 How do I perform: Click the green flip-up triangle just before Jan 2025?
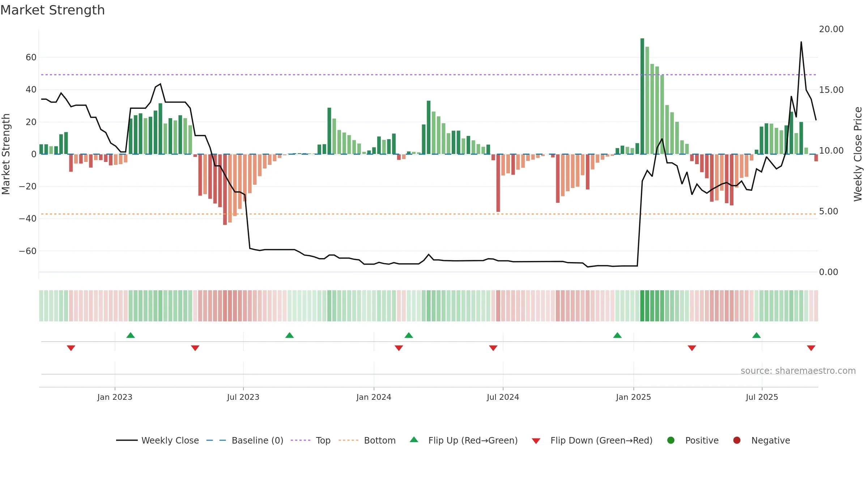click(x=617, y=335)
